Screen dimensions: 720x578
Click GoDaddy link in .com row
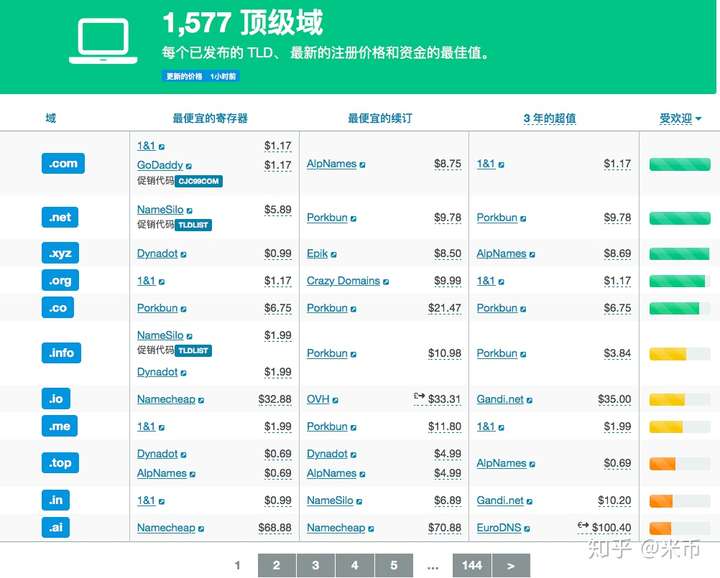160,165
